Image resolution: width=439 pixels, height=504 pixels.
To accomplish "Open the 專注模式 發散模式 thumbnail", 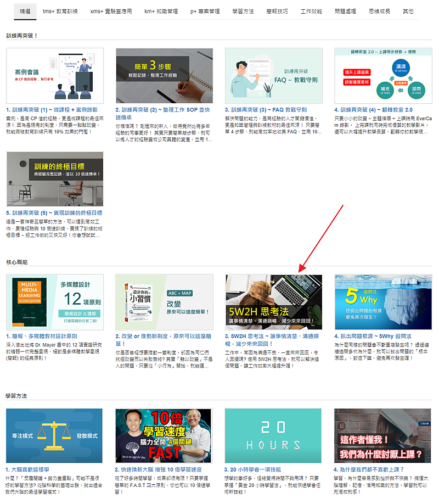I will [x=54, y=435].
